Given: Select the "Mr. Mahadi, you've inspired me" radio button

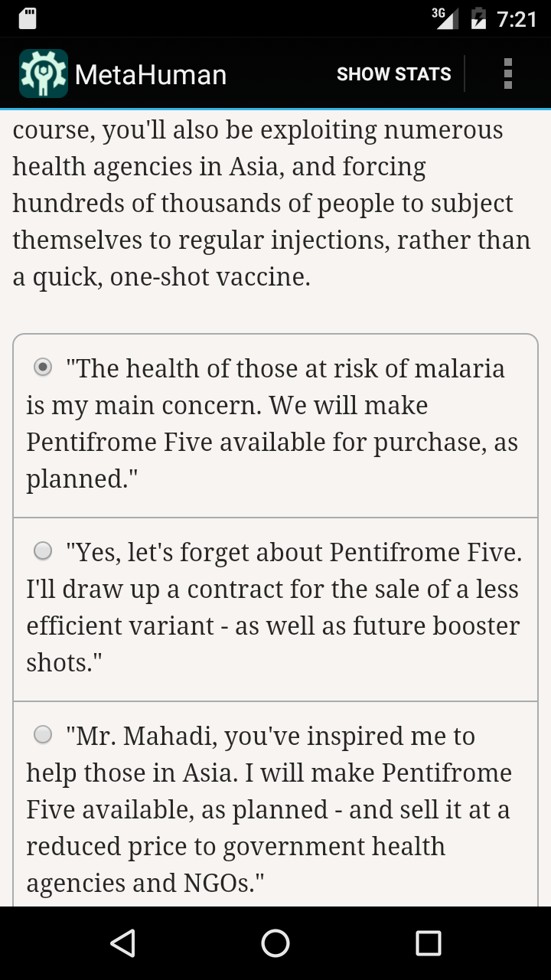Looking at the screenshot, I should 44,734.
